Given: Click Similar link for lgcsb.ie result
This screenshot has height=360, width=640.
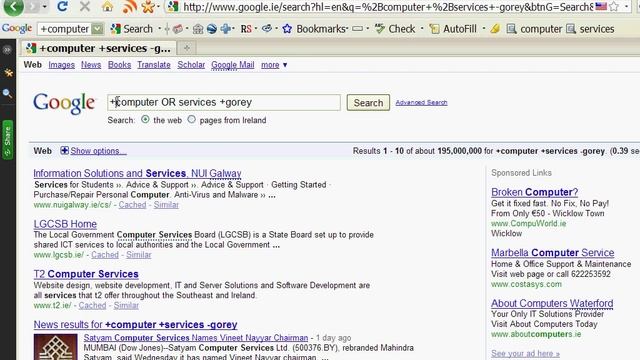Looking at the screenshot, I should (x=138, y=255).
